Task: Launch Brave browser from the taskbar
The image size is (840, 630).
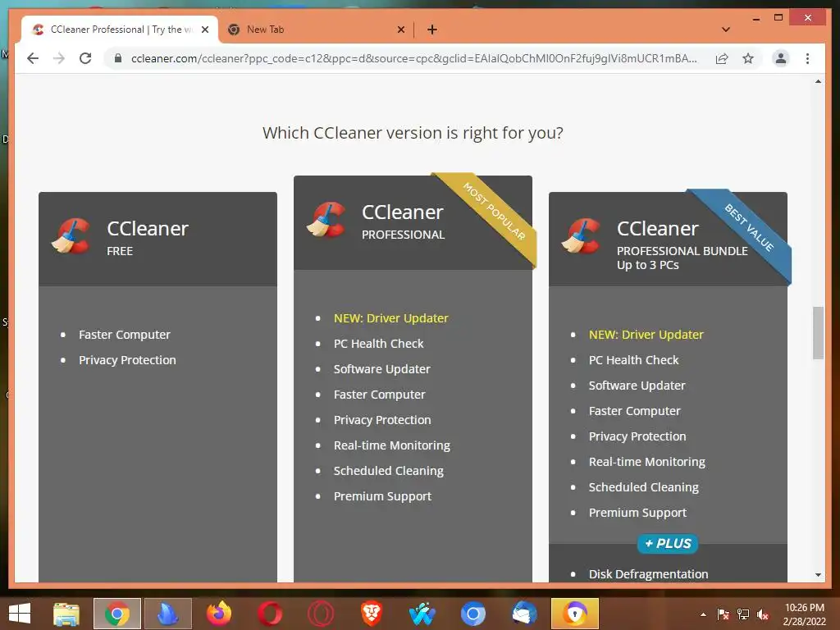Action: [372, 614]
